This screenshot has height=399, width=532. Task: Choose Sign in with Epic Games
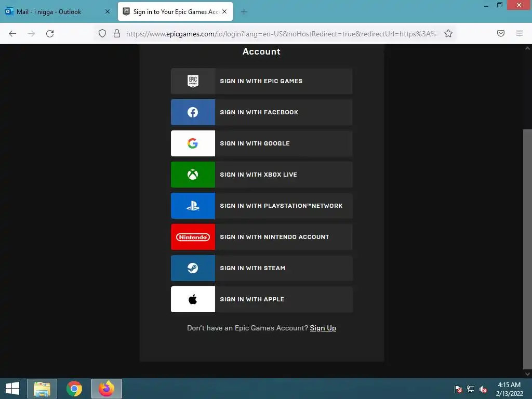[x=262, y=81]
